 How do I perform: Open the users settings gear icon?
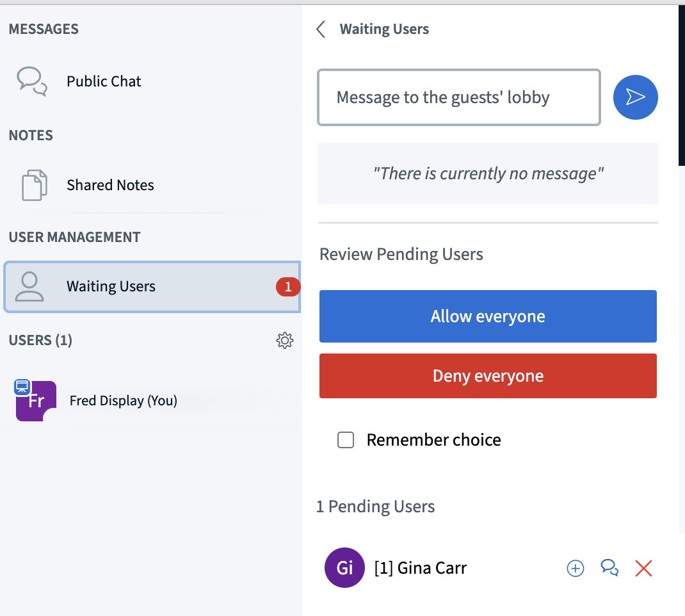coord(285,340)
